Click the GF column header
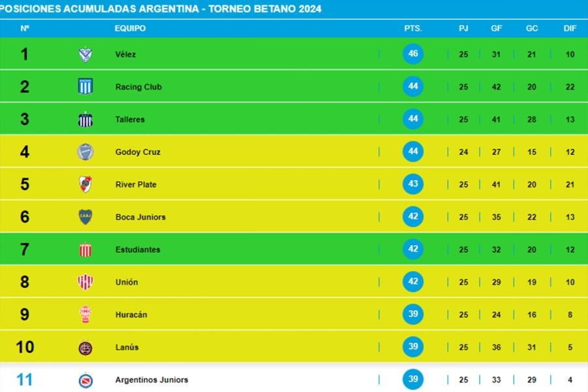 pos(497,29)
